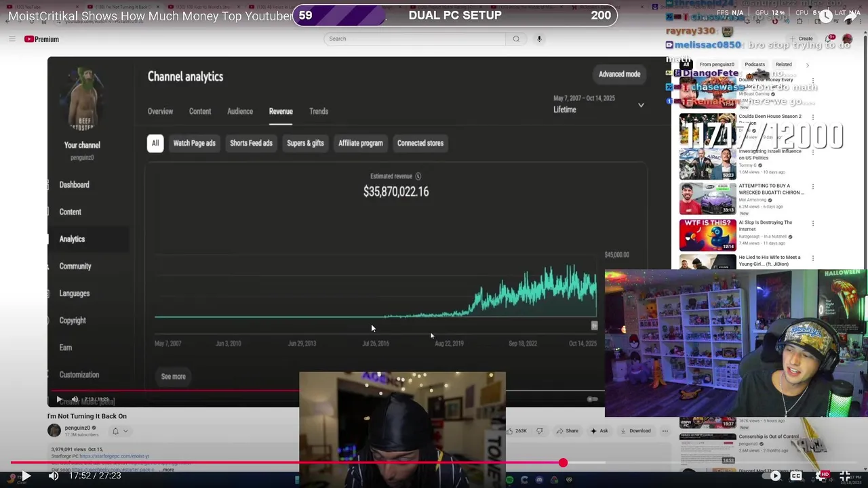Expand the description with ...more
The width and height of the screenshot is (868, 488).
(167, 470)
